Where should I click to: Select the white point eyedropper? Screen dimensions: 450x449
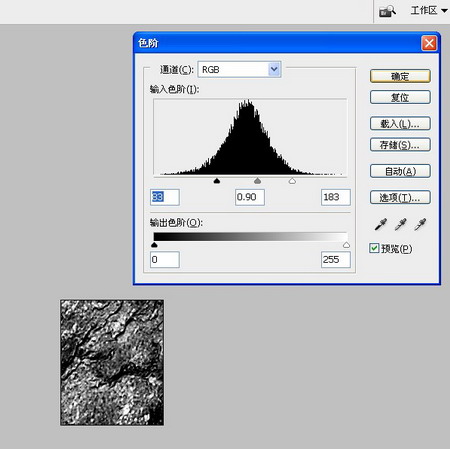click(x=420, y=225)
